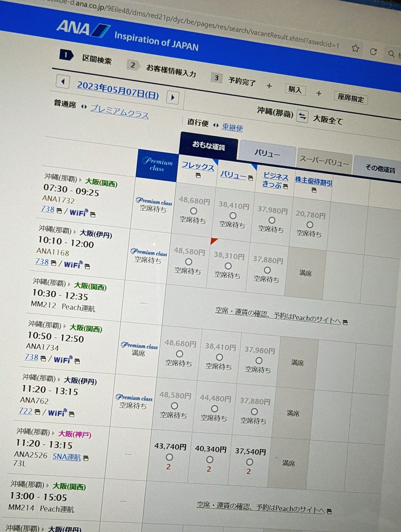
Task: Reload the page with refresh icon
Action: [x=373, y=52]
